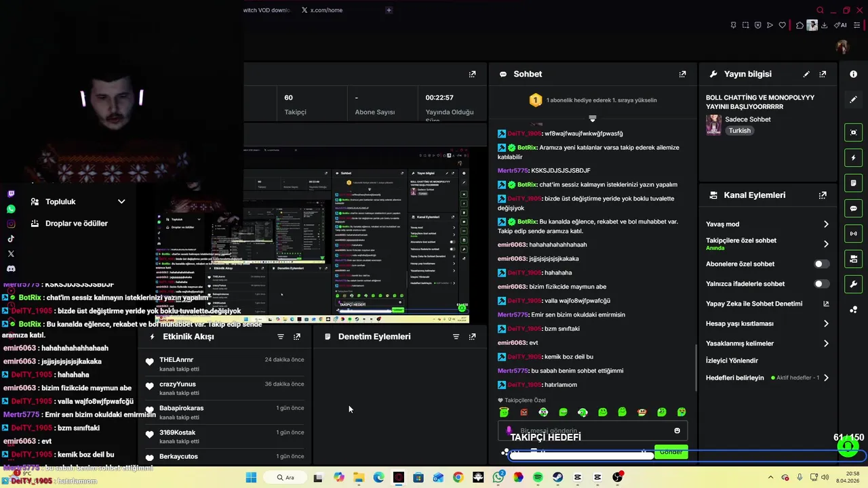Open the Discord icon in left sidebar
The height and width of the screenshot is (488, 868).
(x=11, y=268)
